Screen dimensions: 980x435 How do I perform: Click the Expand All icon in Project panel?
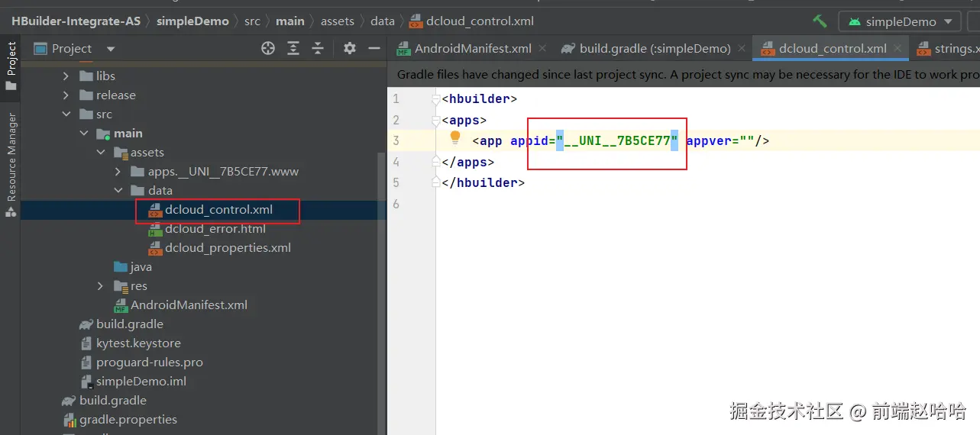pos(293,48)
